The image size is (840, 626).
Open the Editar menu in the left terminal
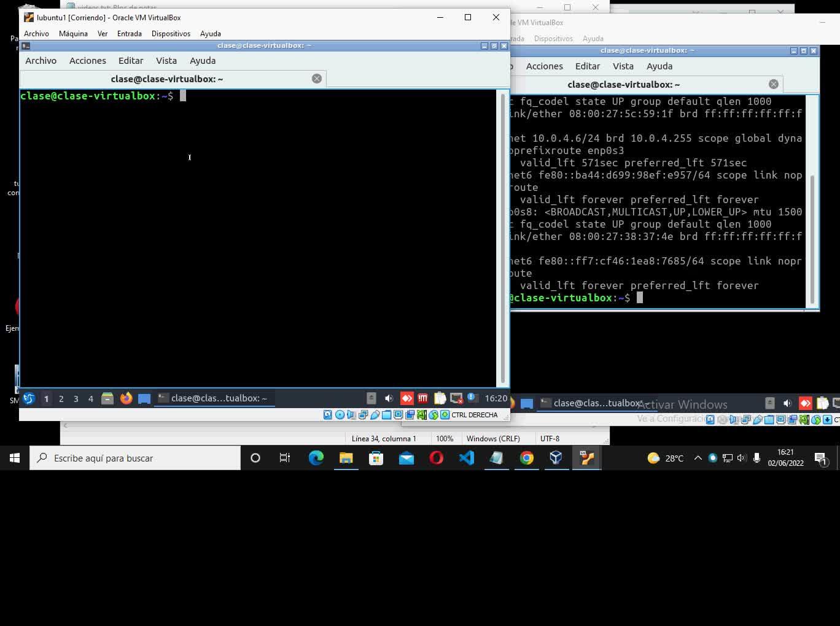pyautogui.click(x=131, y=61)
